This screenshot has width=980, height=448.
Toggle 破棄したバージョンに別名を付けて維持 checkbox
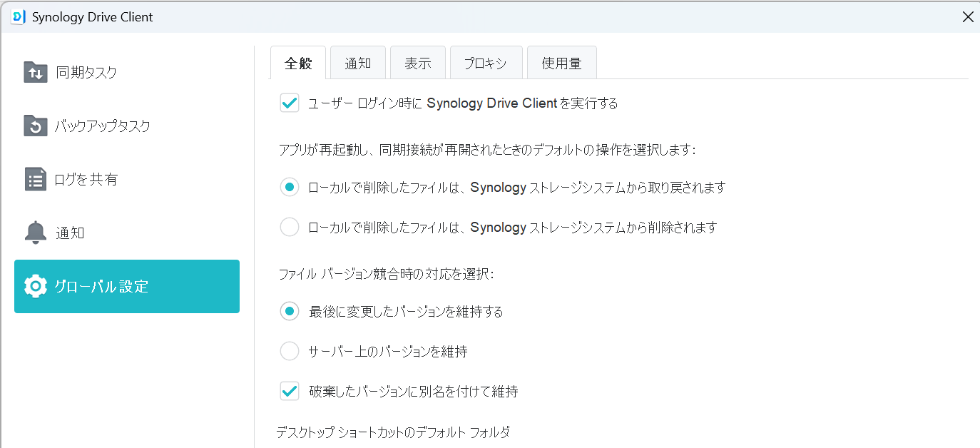tap(289, 391)
